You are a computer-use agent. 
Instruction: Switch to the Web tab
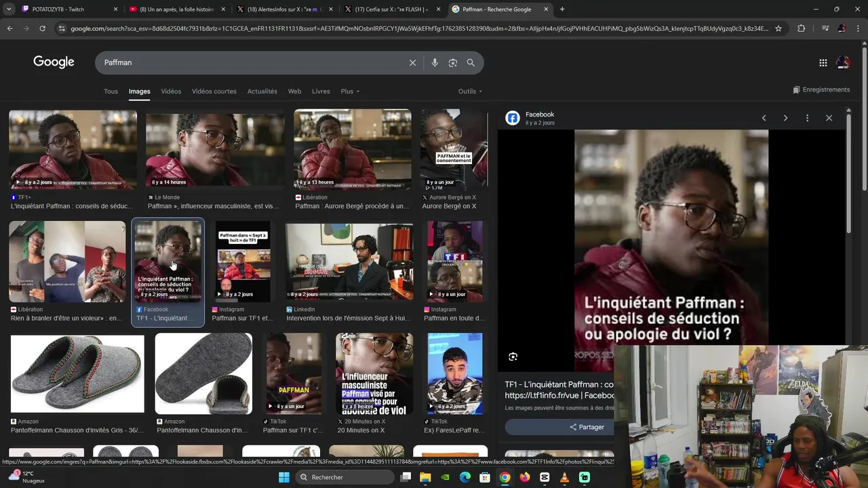point(294,91)
